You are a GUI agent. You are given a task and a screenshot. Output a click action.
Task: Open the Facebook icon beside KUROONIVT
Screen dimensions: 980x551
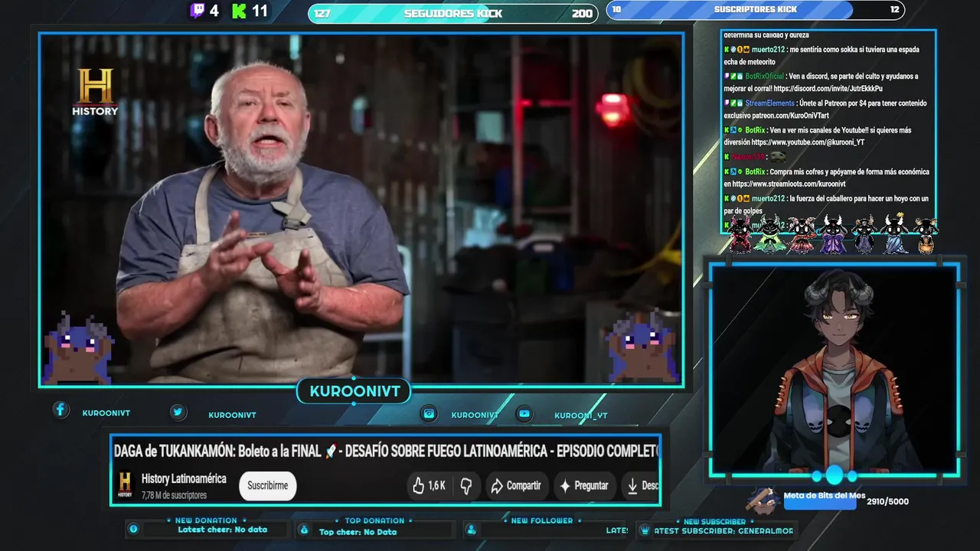point(60,409)
